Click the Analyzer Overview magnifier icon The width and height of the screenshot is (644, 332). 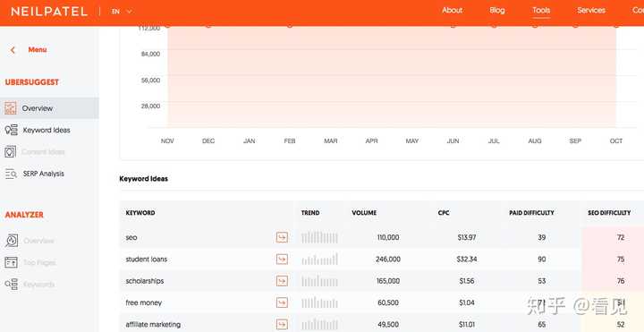[11, 241]
